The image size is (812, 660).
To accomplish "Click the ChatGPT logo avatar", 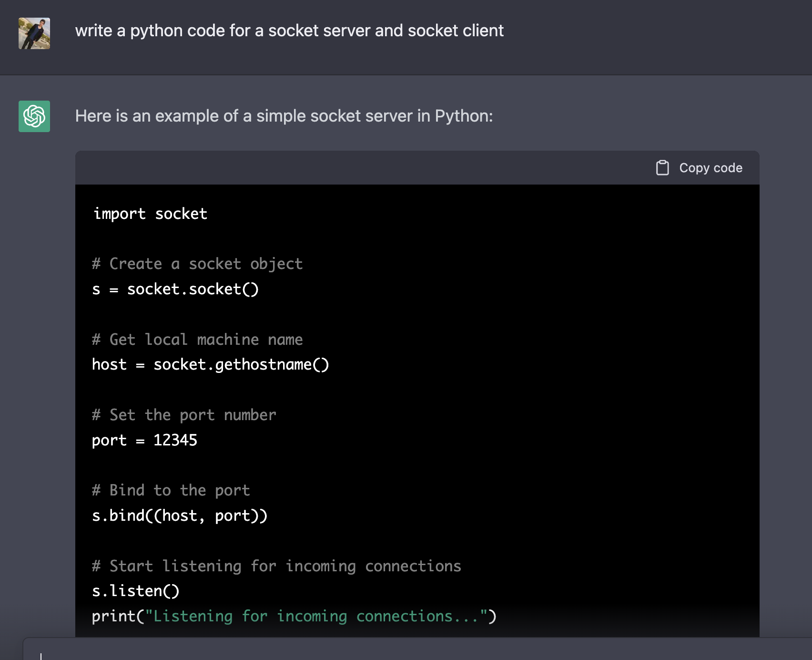I will point(34,116).
